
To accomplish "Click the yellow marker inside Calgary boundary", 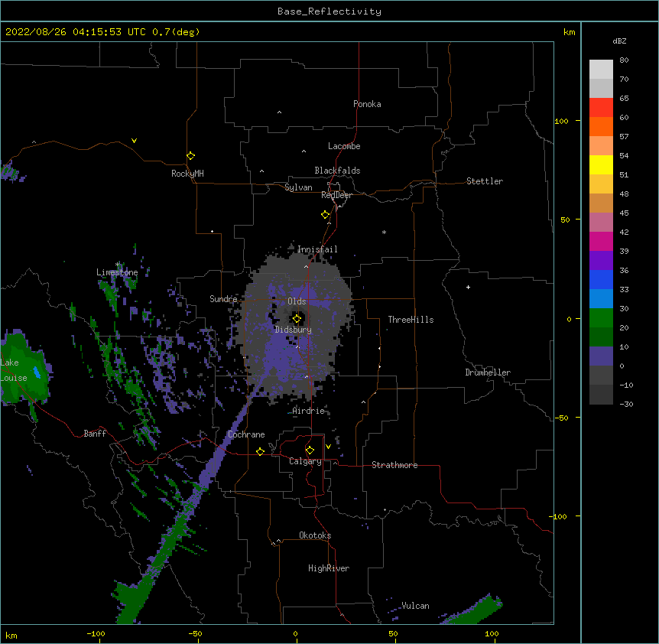I will (310, 450).
